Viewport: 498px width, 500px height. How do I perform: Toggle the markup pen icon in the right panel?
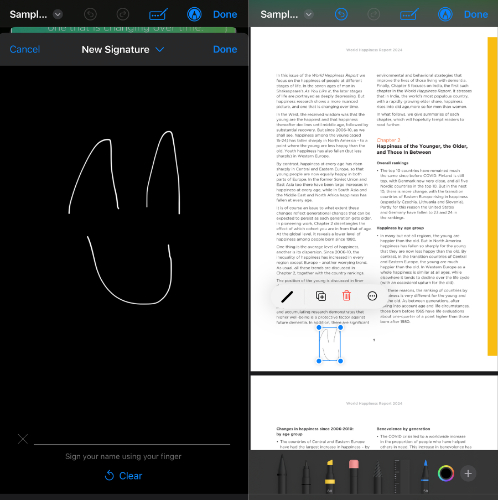[x=445, y=14]
